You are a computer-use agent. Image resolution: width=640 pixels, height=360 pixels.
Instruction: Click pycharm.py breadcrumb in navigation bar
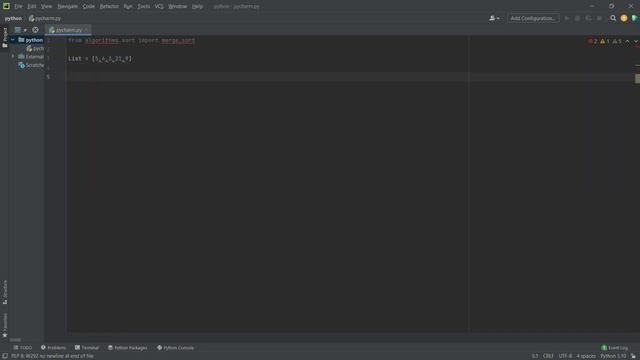[x=45, y=18]
